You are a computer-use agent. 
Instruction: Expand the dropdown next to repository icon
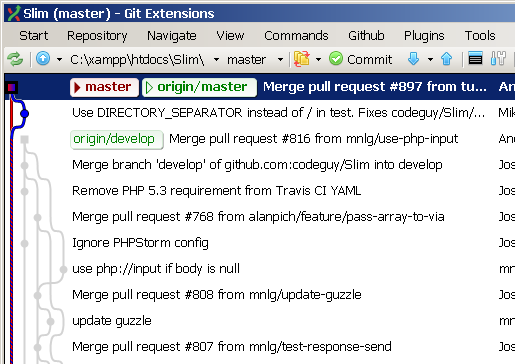(x=59, y=60)
